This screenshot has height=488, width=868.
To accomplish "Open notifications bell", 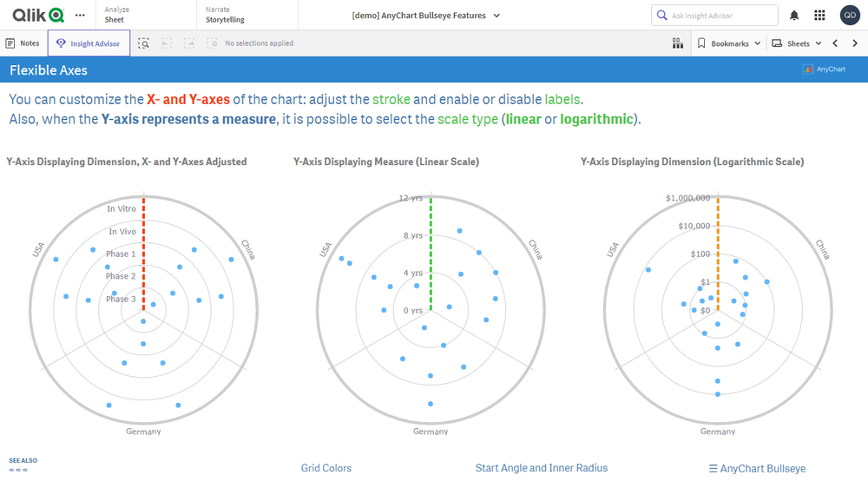I will click(x=794, y=16).
